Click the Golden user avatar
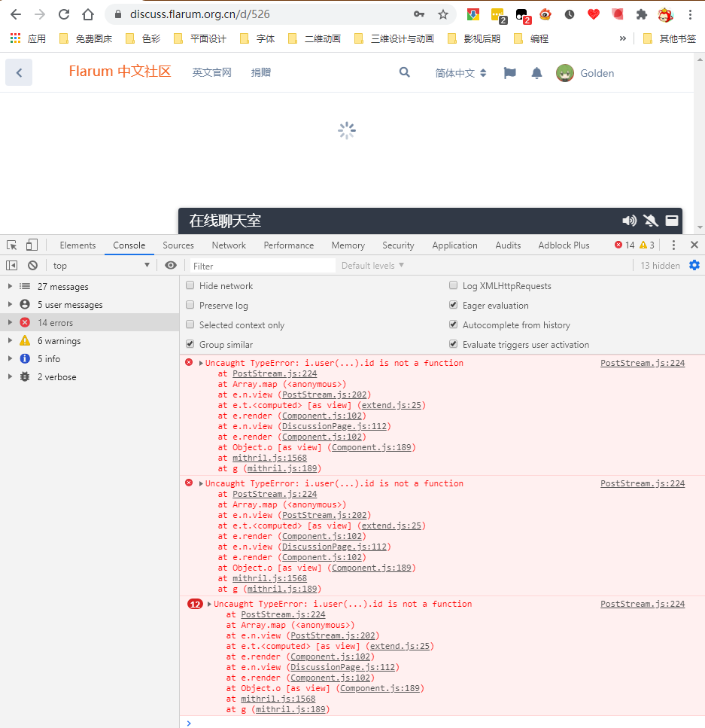 (565, 73)
